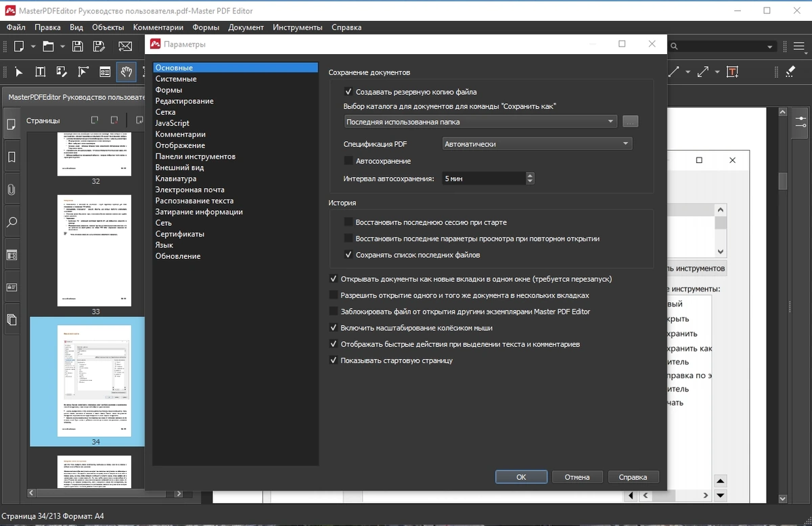Open the Инструменты menu
The height and width of the screenshot is (526, 812).
coord(298,27)
